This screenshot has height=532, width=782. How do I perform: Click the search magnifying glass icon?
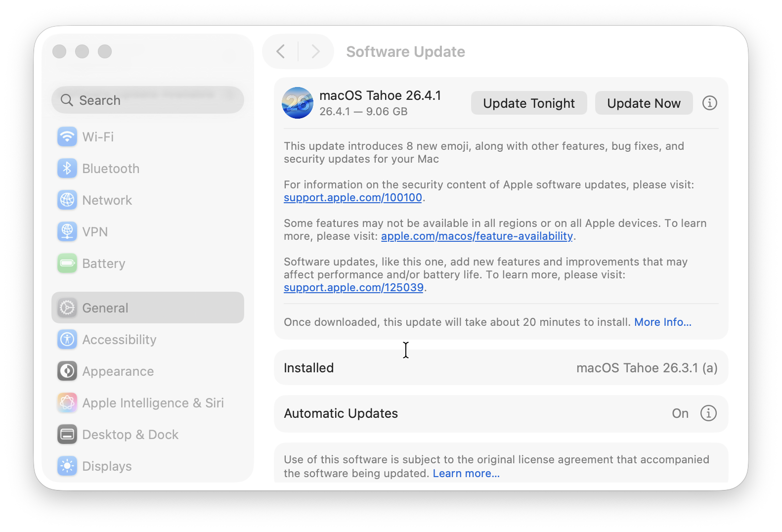coord(67,100)
